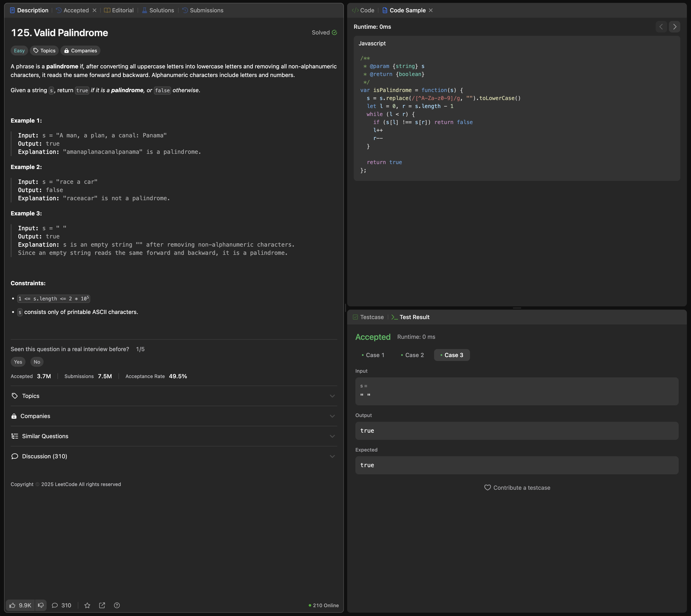Click the share external link icon
Viewport: 691px width, 616px height.
(x=102, y=606)
